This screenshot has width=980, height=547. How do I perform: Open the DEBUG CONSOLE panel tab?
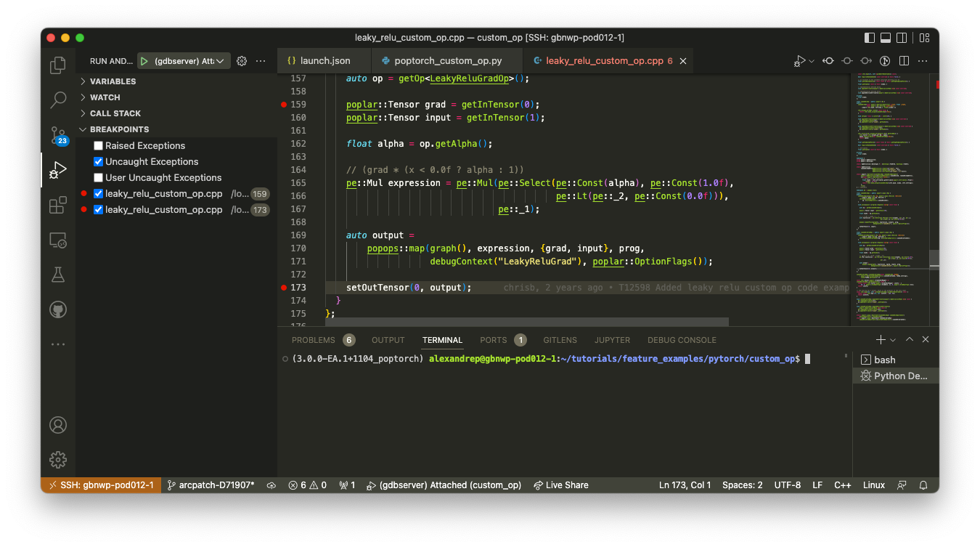click(x=681, y=339)
